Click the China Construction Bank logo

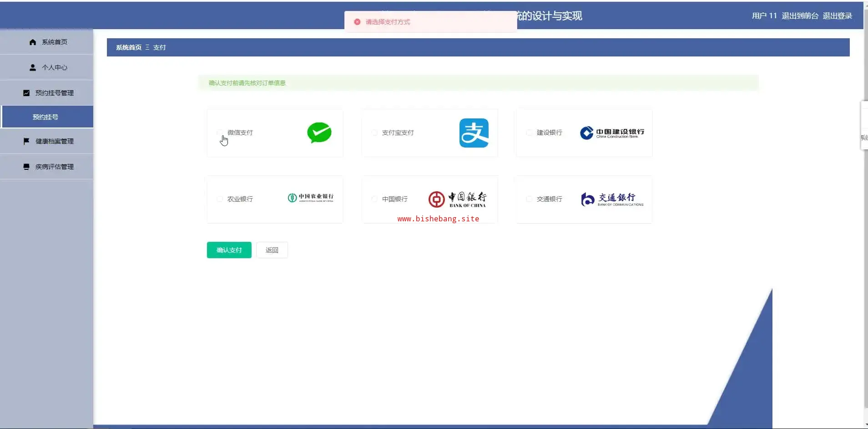click(612, 133)
